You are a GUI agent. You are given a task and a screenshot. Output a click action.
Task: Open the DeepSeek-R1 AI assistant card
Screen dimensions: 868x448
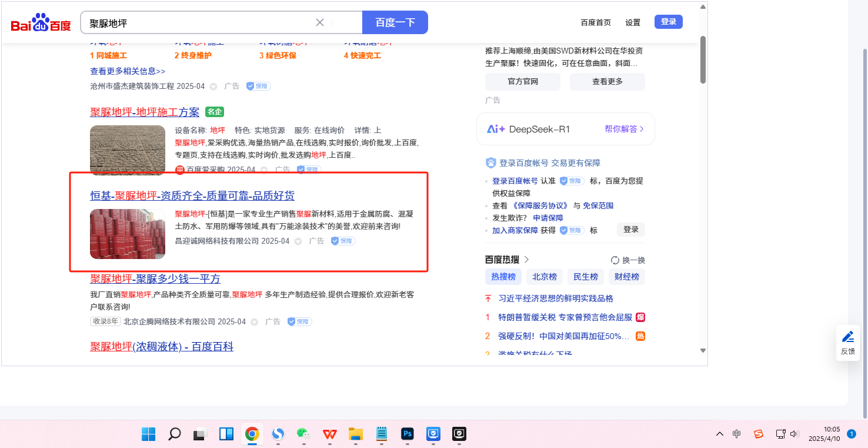tap(565, 129)
